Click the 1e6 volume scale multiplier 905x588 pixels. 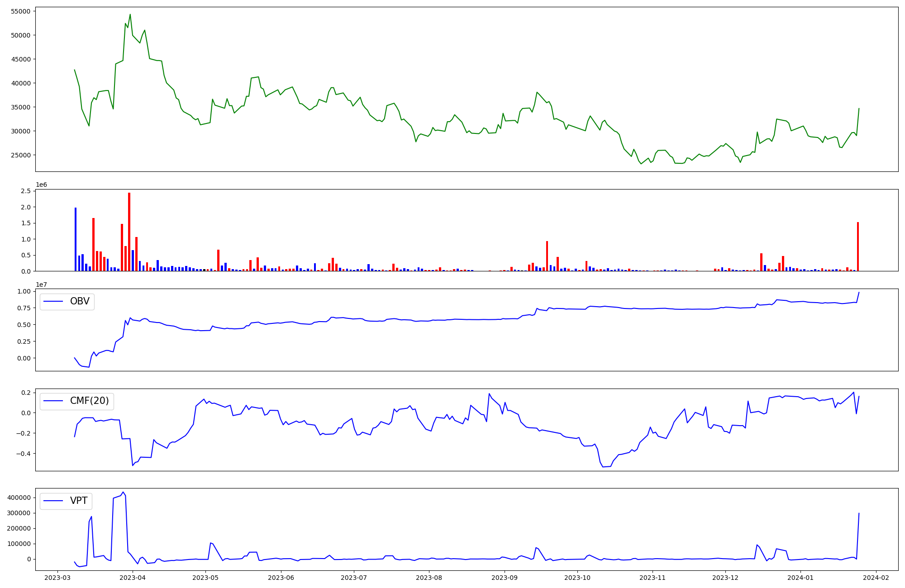[x=41, y=185]
